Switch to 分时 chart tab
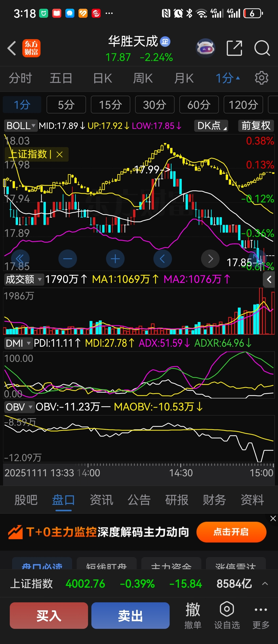278x644 pixels. tap(20, 78)
